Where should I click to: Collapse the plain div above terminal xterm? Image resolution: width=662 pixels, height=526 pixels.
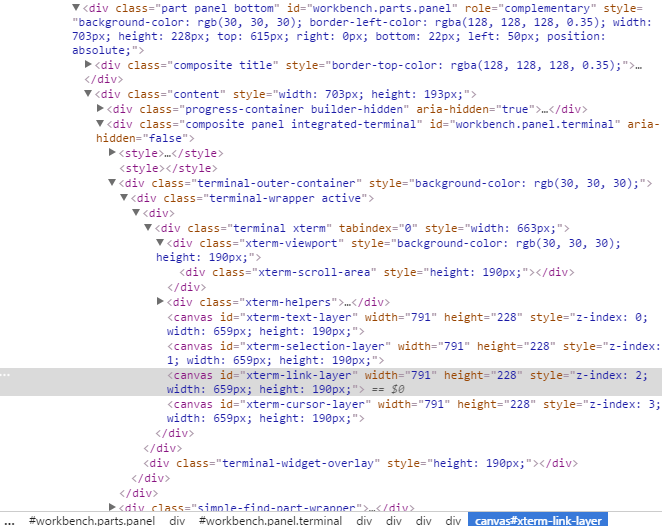[x=136, y=212]
